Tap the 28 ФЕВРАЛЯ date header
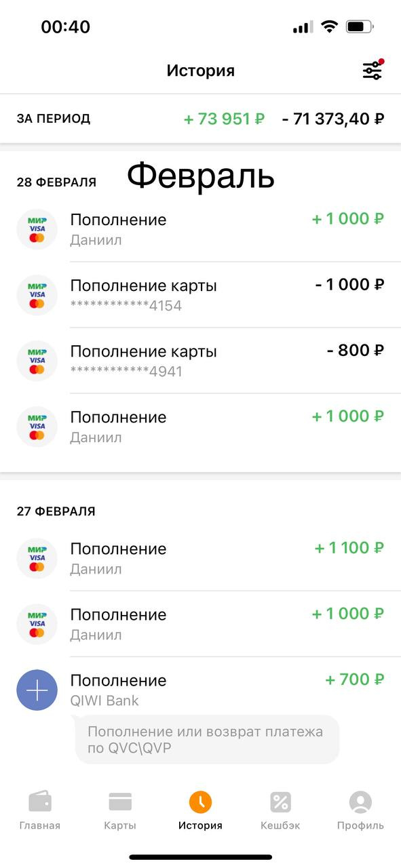Image resolution: width=401 pixels, height=868 pixels. click(56, 182)
